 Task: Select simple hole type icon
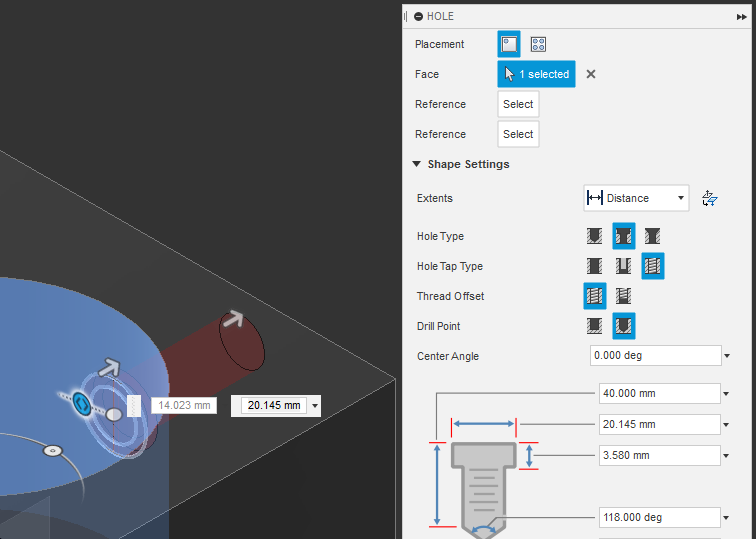pyautogui.click(x=594, y=236)
